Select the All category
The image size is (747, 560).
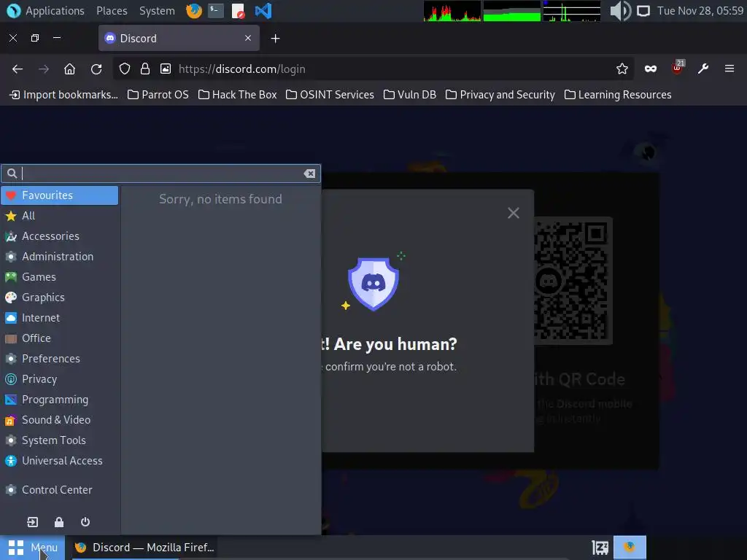click(x=60, y=216)
